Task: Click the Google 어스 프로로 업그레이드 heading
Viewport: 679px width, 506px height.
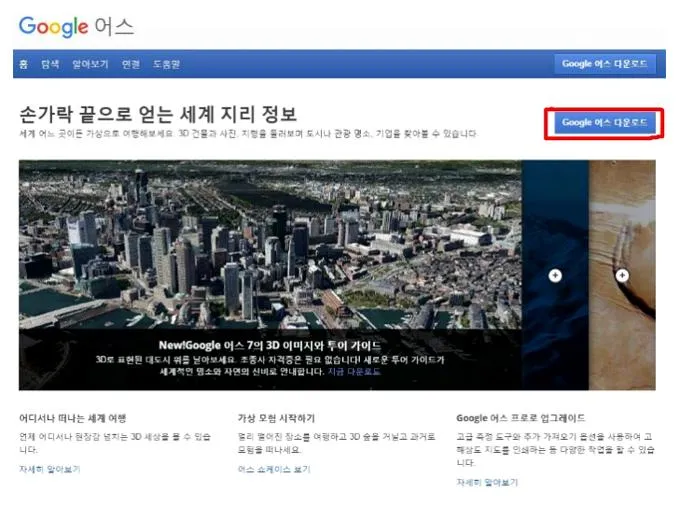Action: (x=521, y=418)
